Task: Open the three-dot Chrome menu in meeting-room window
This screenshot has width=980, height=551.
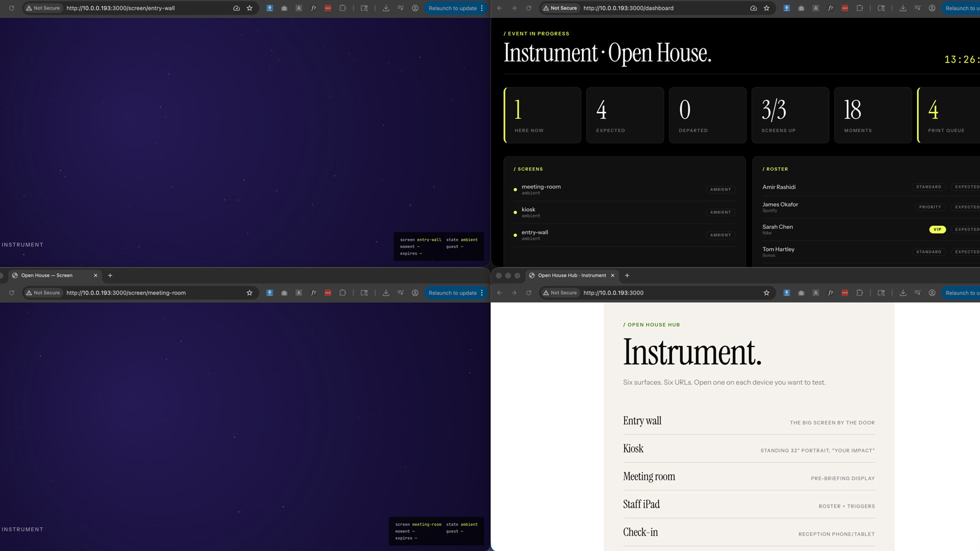Action: [482, 293]
